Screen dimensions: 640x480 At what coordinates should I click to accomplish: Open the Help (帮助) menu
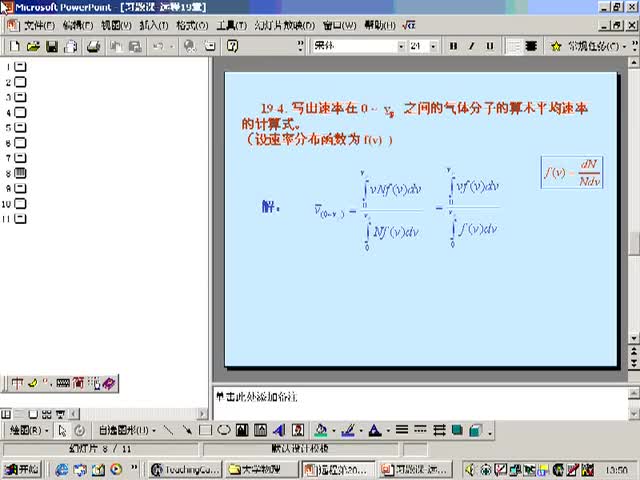380,26
